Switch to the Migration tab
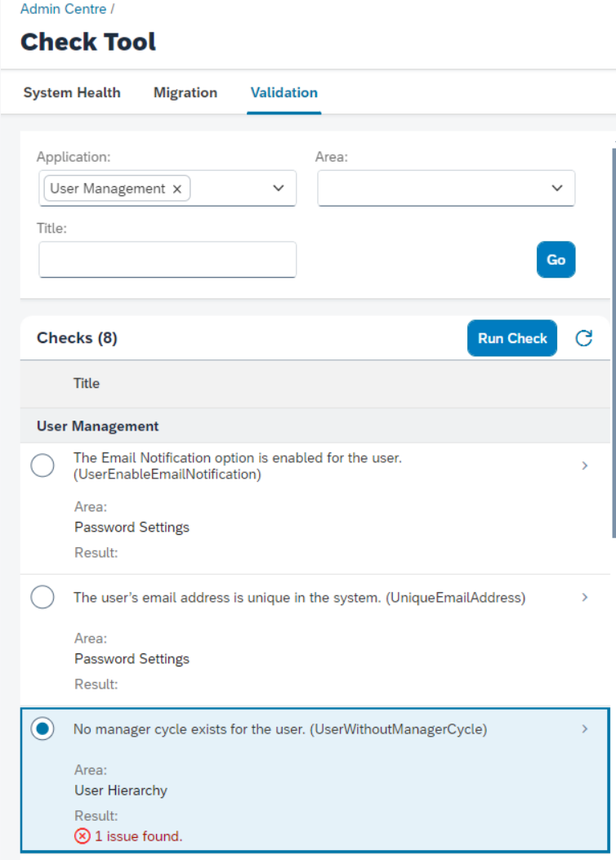This screenshot has height=860, width=616. point(185,92)
